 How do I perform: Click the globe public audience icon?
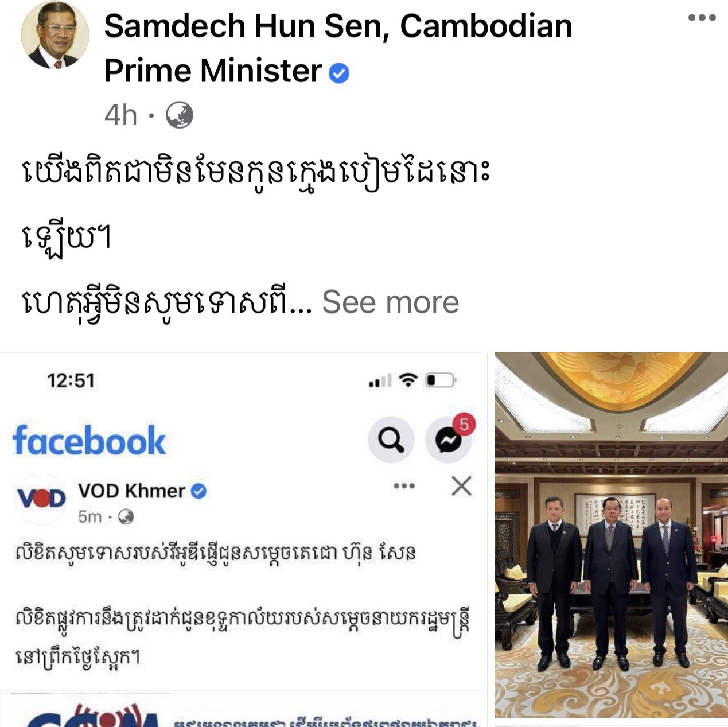[180, 115]
